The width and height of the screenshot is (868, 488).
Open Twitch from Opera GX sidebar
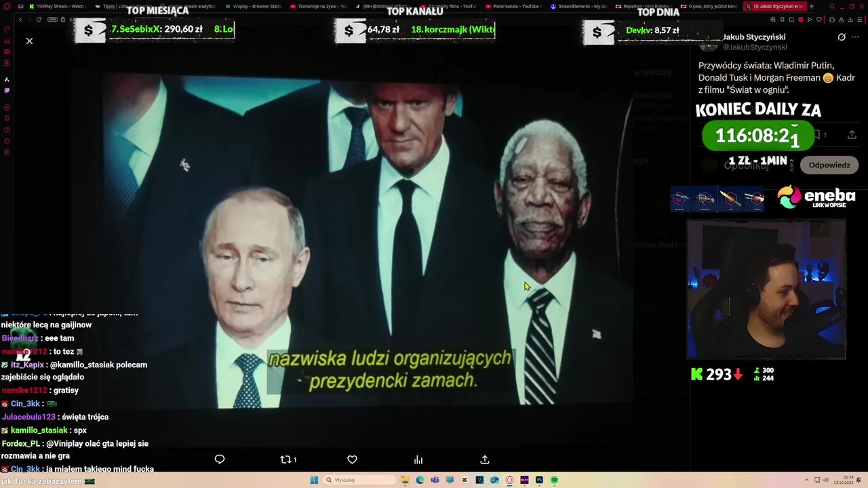coord(7,90)
